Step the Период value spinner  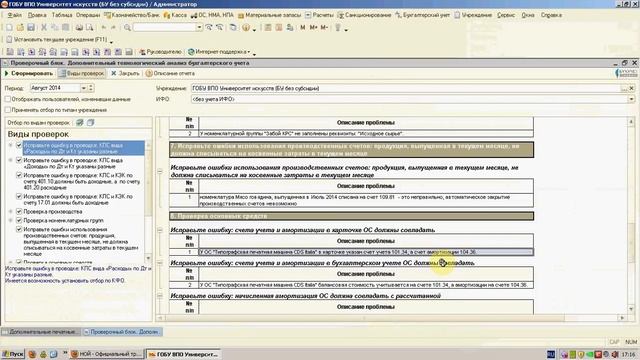coord(91,88)
